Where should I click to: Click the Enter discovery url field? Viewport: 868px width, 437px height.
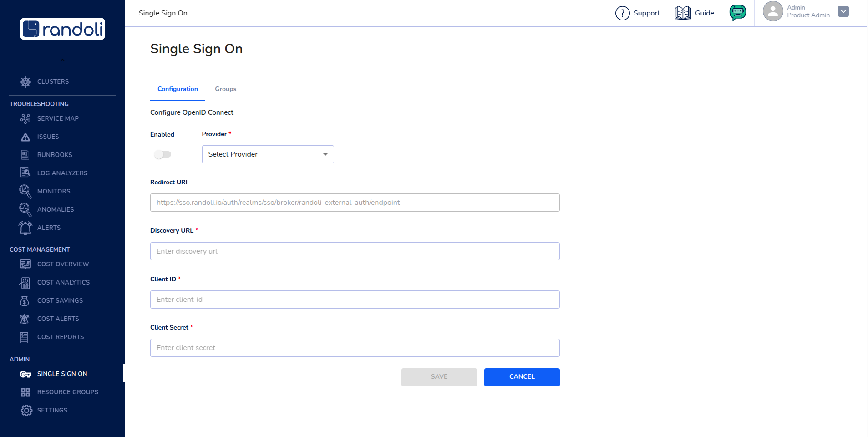coord(355,251)
